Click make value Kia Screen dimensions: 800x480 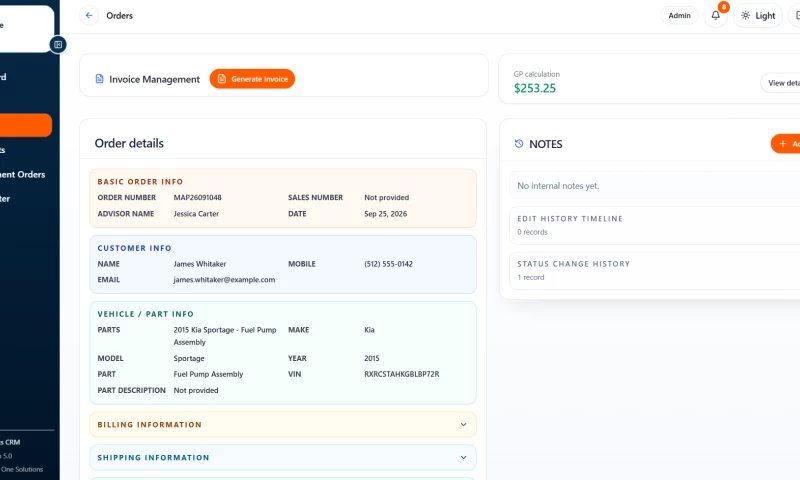(369, 330)
